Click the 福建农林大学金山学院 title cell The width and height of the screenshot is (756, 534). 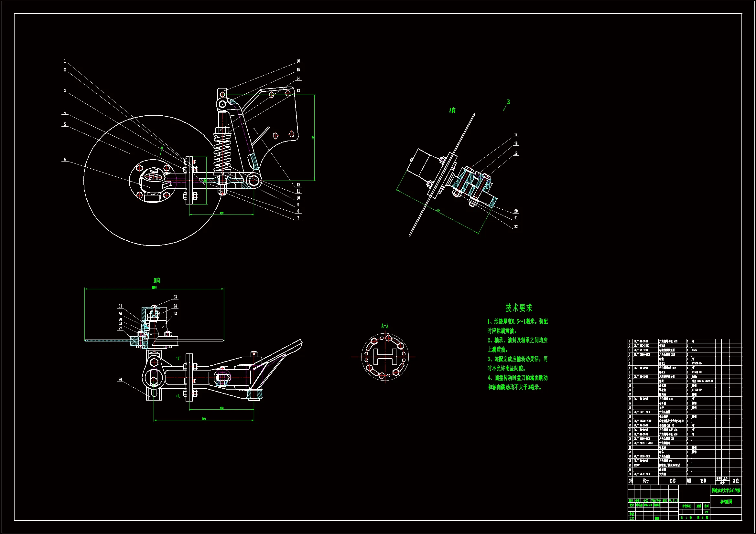pyautogui.click(x=726, y=491)
